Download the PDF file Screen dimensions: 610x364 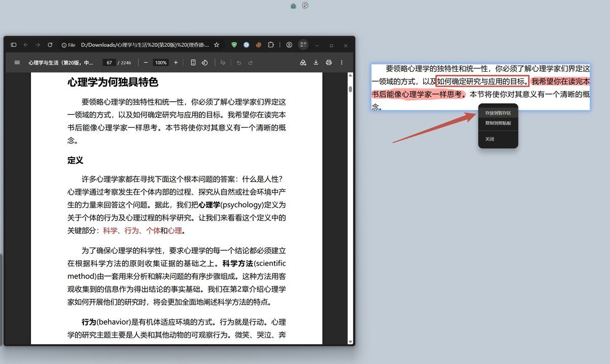pos(316,63)
